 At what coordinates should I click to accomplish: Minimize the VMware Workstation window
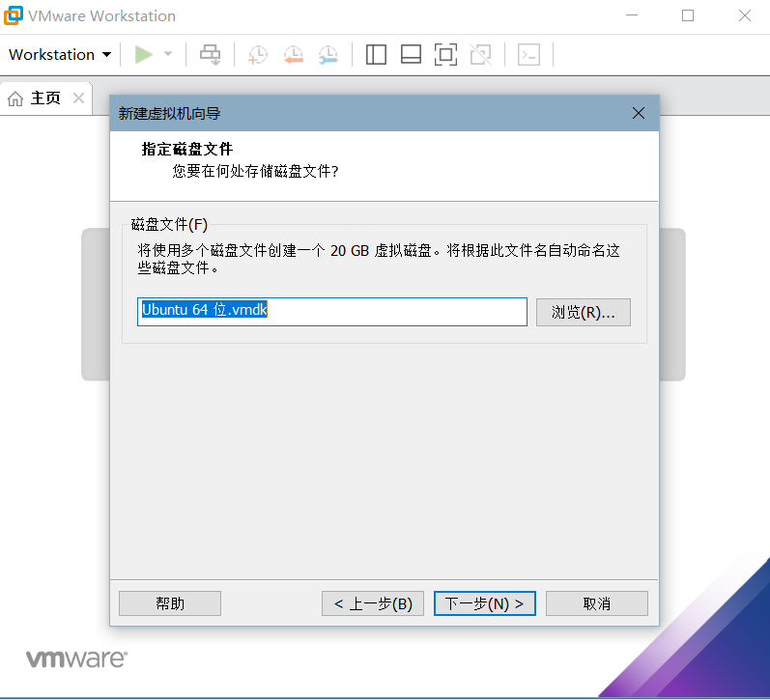click(632, 15)
